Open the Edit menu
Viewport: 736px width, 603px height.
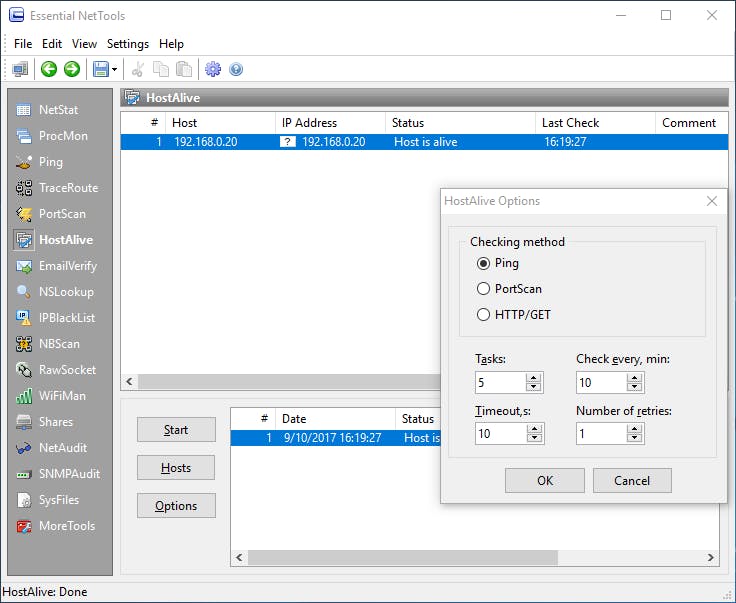pyautogui.click(x=52, y=44)
